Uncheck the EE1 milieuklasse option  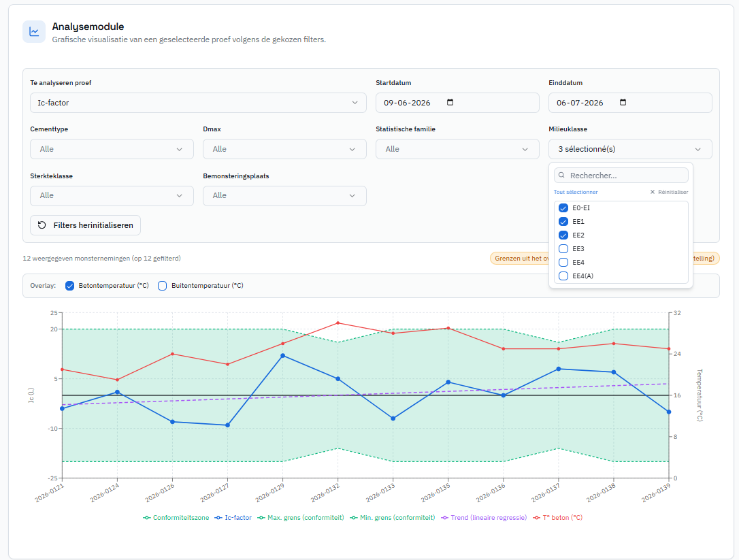coord(563,222)
